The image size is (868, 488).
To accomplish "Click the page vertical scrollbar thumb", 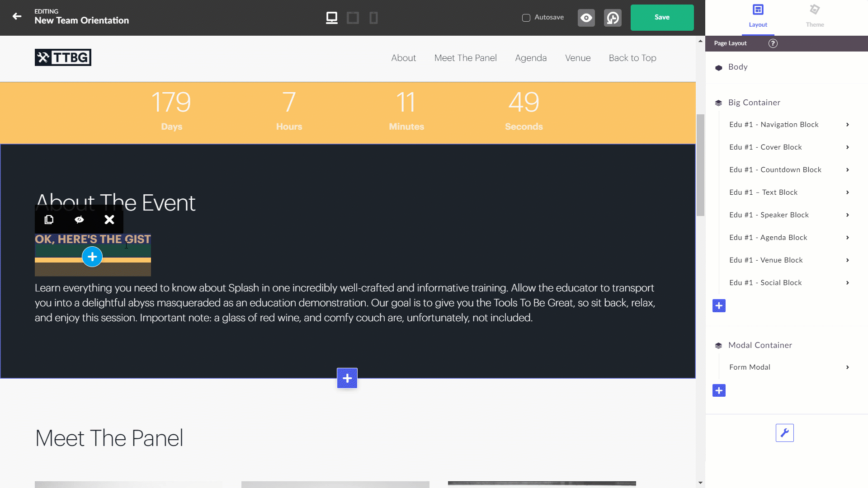I will pos(700,165).
